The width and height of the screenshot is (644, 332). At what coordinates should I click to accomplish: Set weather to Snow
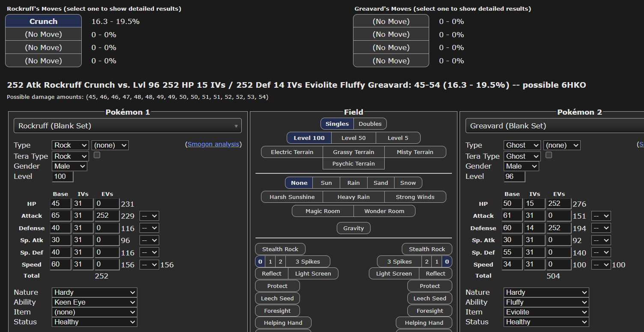tap(408, 183)
